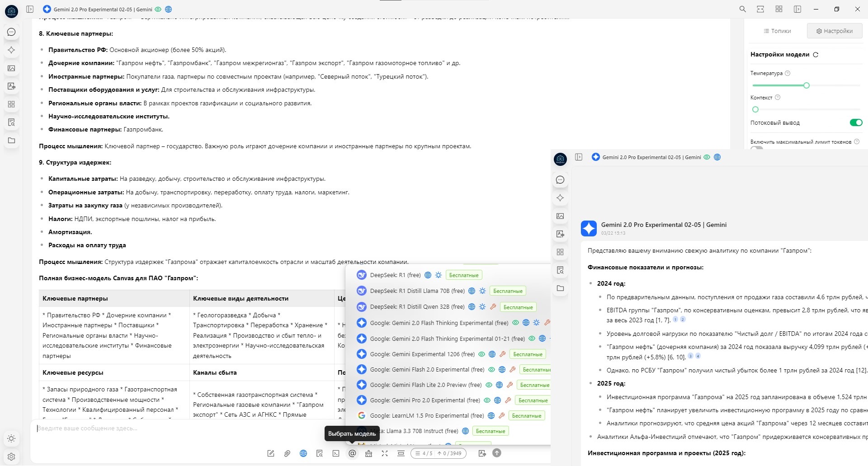
Task: Select Gemini 2.0 Flash Thinking Experimental 01-21
Action: (x=448, y=339)
